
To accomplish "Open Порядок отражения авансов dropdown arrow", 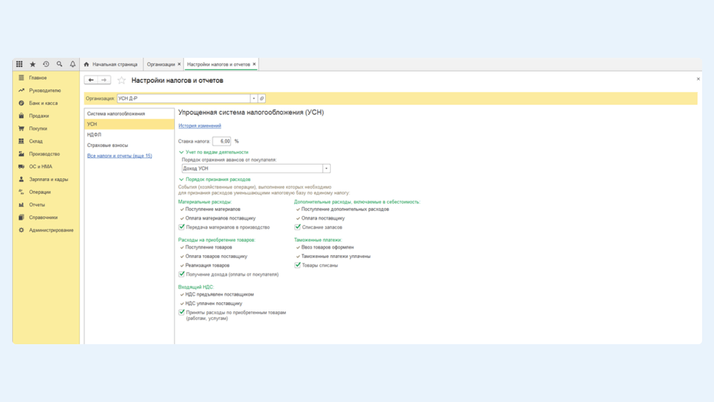I will coord(326,168).
